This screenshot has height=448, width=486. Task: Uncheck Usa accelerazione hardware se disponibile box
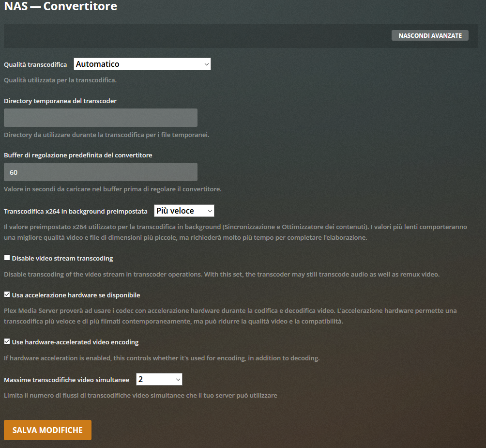click(7, 294)
